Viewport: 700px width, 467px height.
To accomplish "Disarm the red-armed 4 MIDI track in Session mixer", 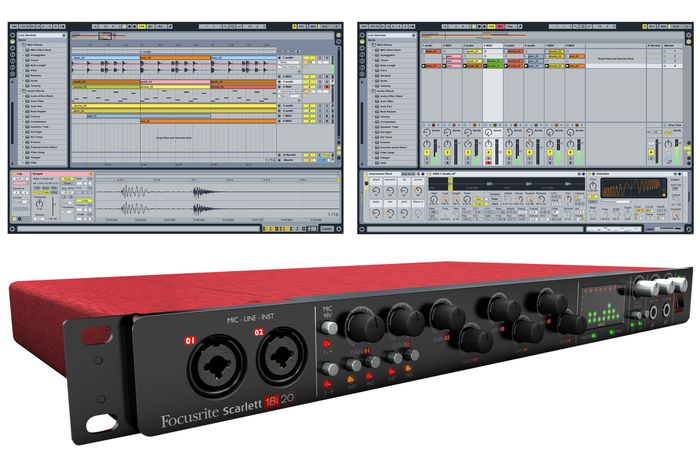I will point(488,163).
